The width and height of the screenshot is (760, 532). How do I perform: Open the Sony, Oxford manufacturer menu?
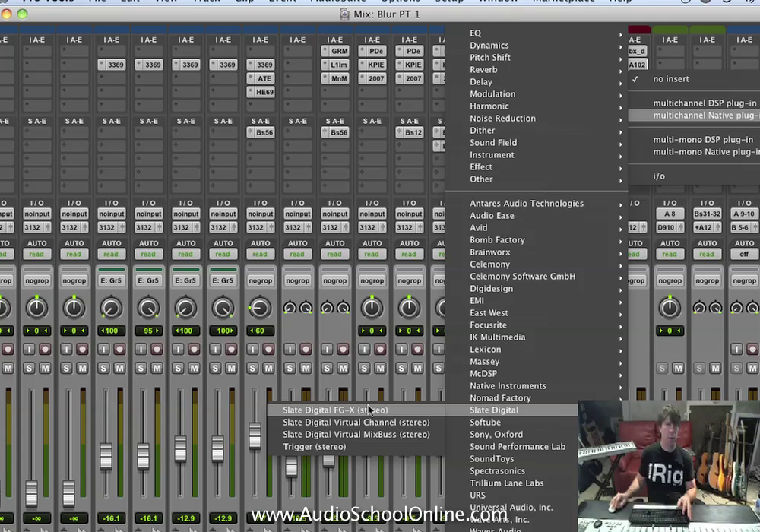tap(511, 435)
